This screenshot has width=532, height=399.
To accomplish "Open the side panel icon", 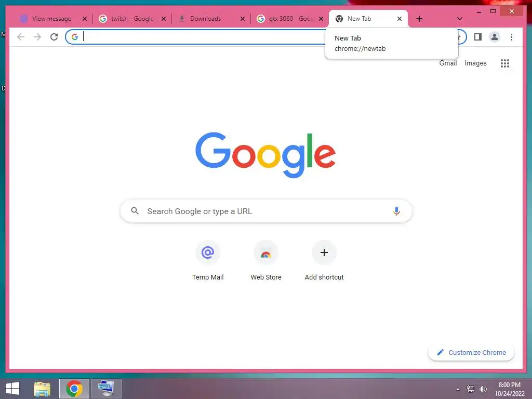I will 478,37.
